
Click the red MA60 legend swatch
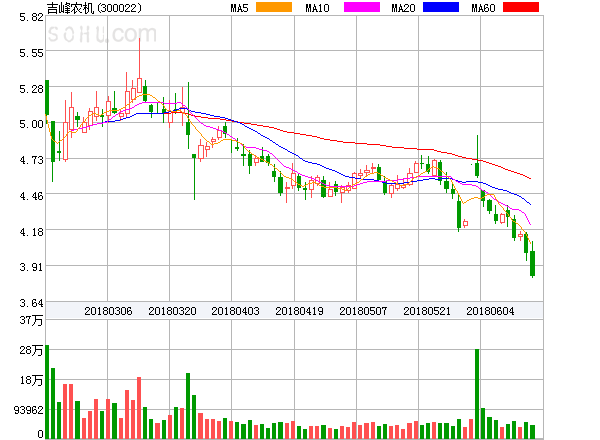521,8
